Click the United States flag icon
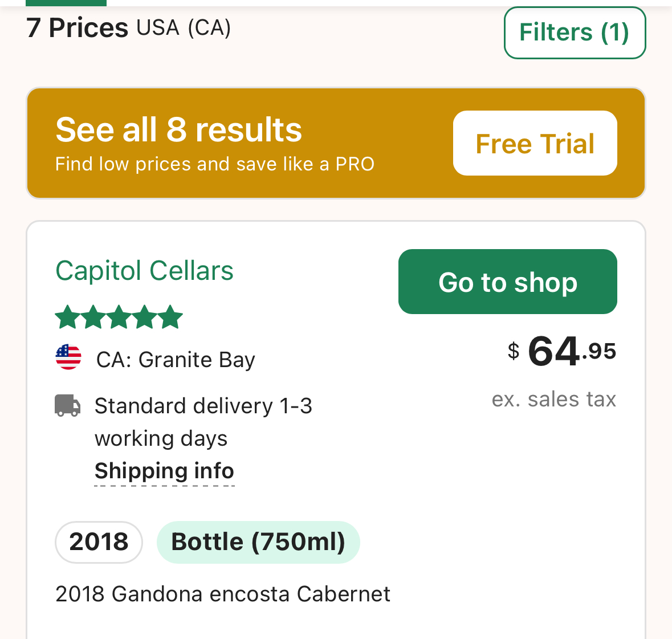Viewport: 672px width, 639px height. (68, 357)
